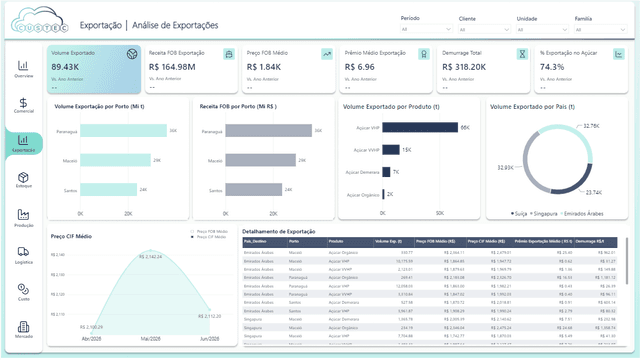Open the Produção factory icon
This screenshot has width=640, height=360.
[x=23, y=214]
